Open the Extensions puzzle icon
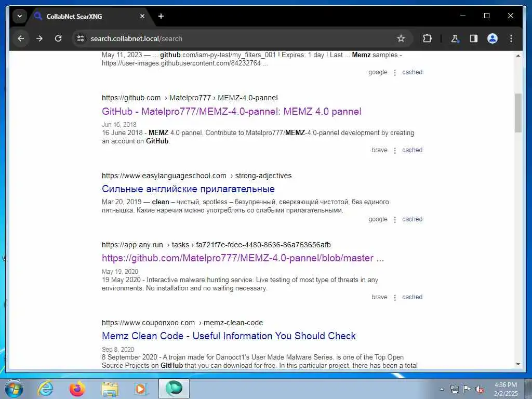 [427, 38]
